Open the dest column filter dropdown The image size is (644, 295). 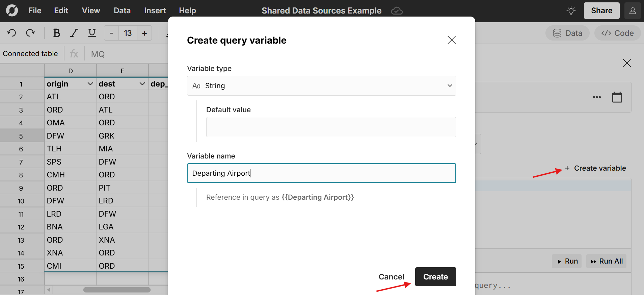pos(142,84)
